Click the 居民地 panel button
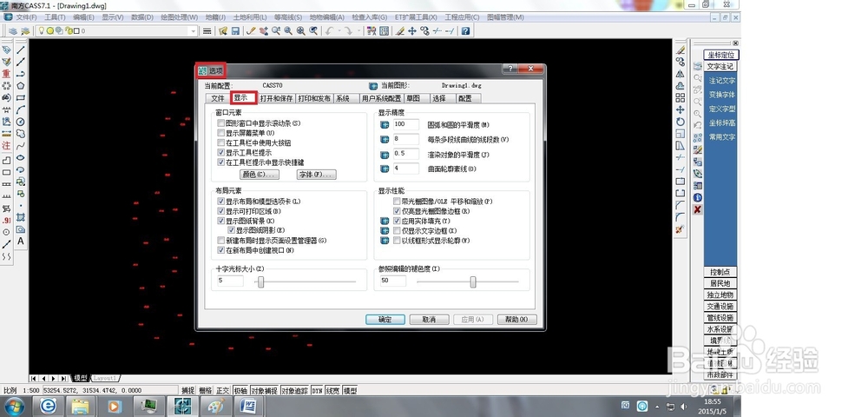 tap(720, 283)
